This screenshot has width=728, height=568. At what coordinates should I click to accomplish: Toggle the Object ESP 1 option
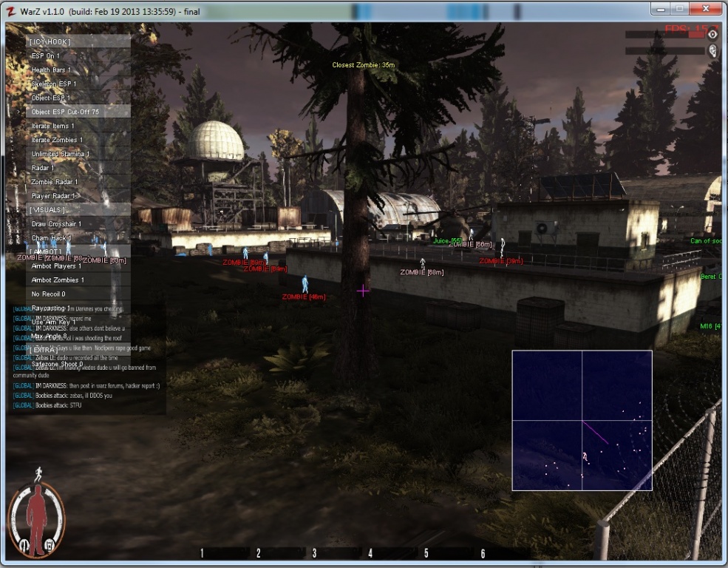pos(78,98)
